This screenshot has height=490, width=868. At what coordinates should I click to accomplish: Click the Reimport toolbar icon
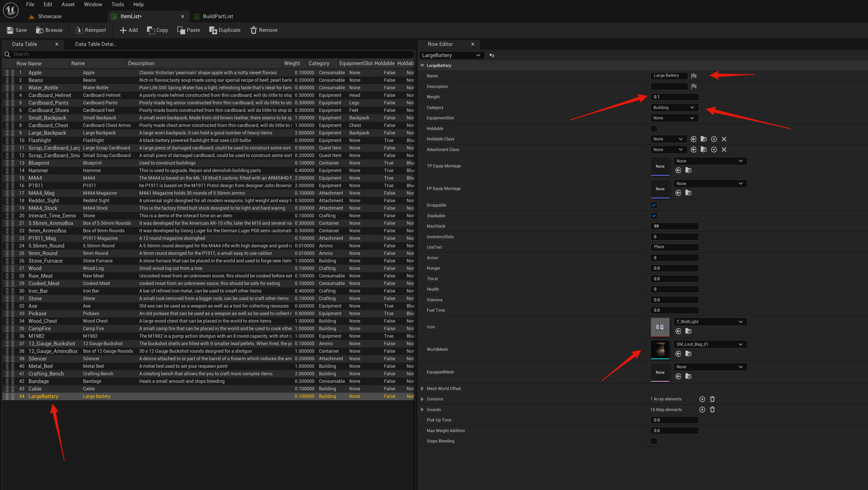click(x=79, y=30)
